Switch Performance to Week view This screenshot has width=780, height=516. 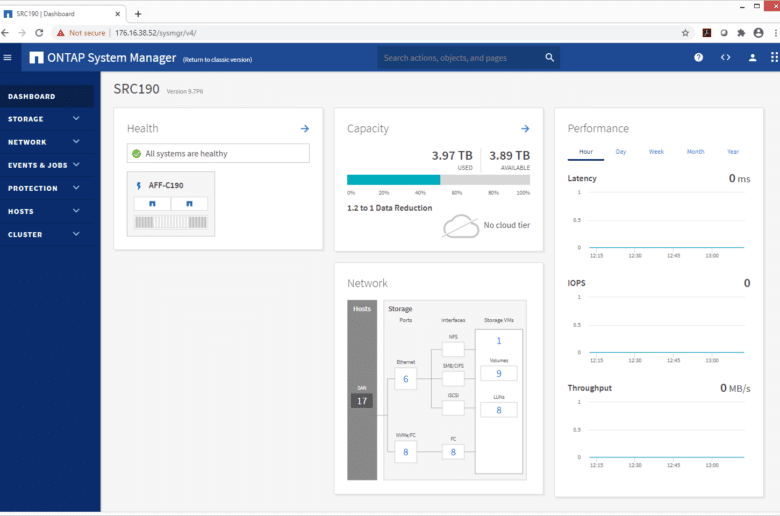coord(656,152)
